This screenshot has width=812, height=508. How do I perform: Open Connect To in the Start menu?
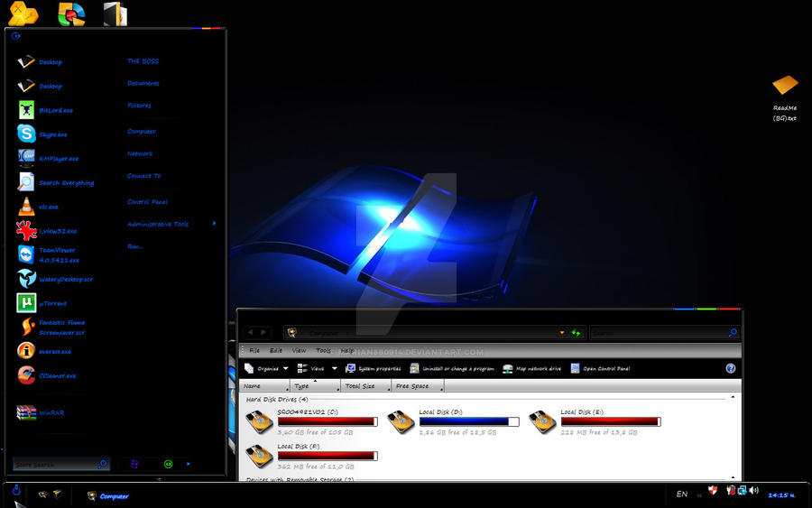(144, 176)
